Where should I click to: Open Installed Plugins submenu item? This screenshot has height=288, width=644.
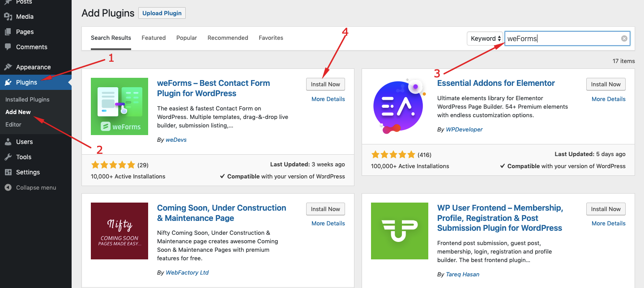click(x=27, y=99)
